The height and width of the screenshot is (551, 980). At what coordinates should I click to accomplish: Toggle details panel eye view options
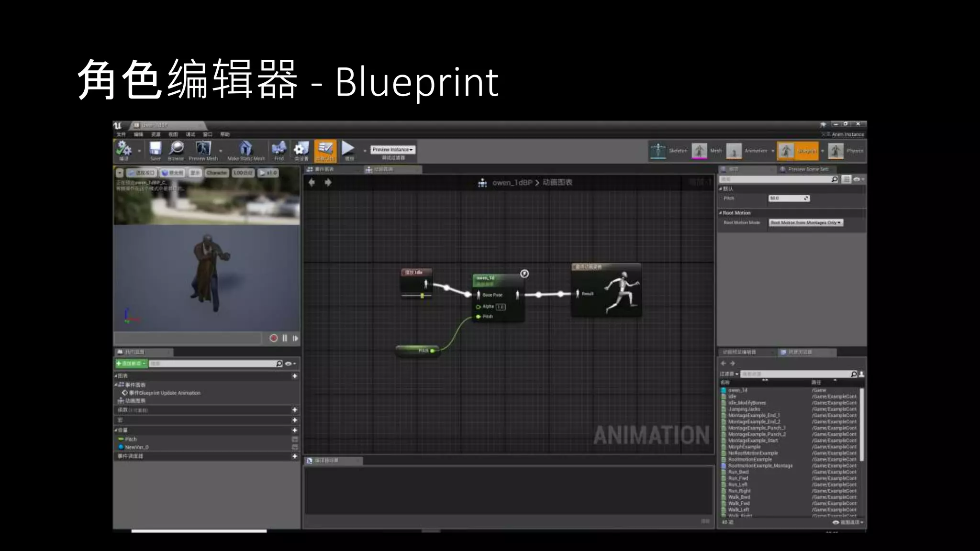tap(858, 179)
